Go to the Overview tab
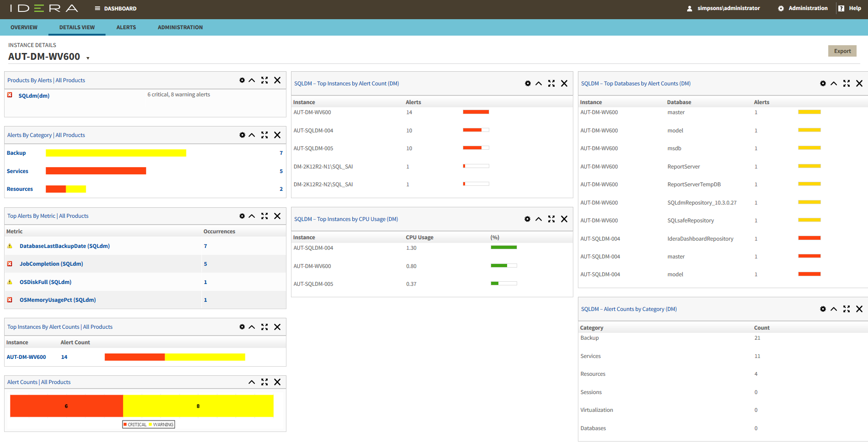Image resolution: width=868 pixels, height=442 pixels. pyautogui.click(x=24, y=27)
